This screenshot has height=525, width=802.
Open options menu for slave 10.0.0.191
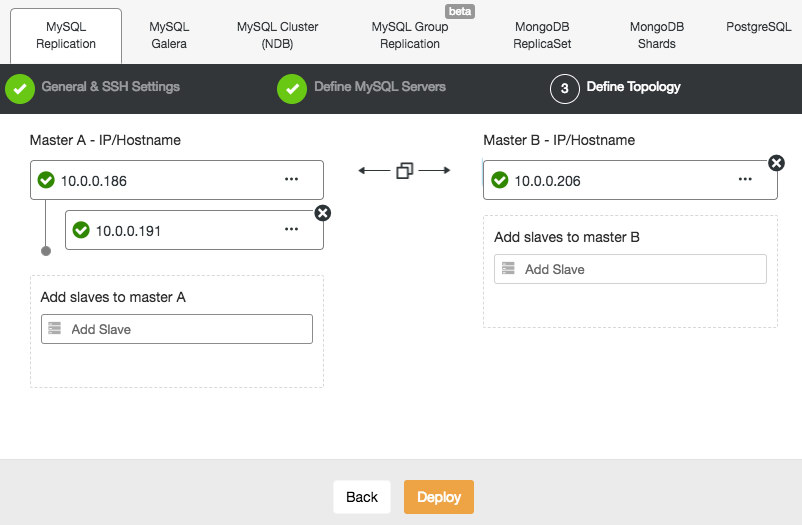[x=292, y=229]
